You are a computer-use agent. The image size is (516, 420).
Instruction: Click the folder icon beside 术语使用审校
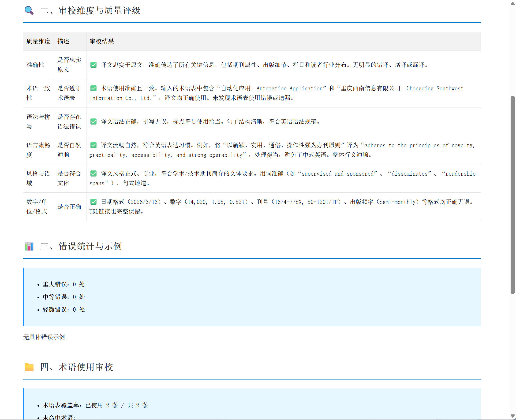[29, 367]
